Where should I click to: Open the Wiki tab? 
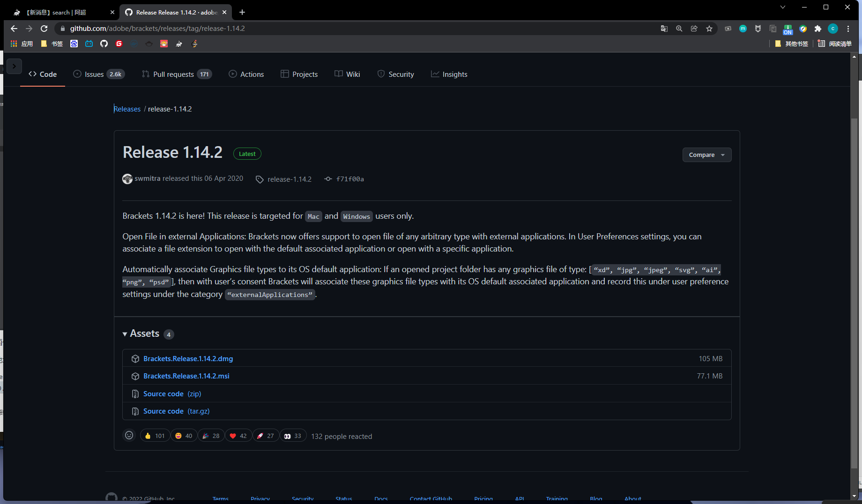click(x=347, y=74)
